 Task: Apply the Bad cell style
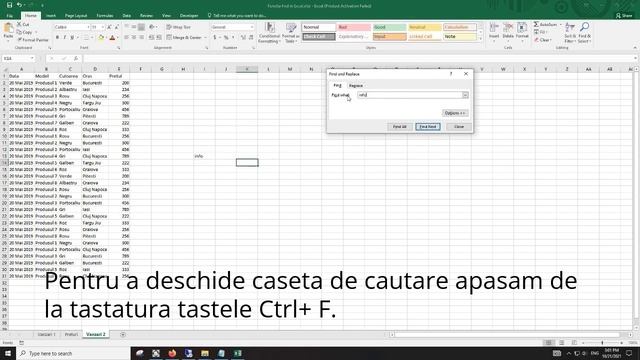[x=353, y=27]
